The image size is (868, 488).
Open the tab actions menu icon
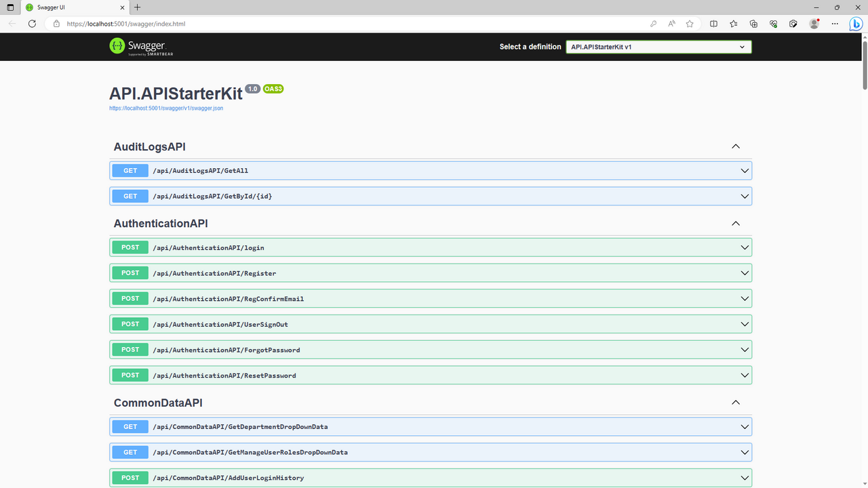coord(9,7)
